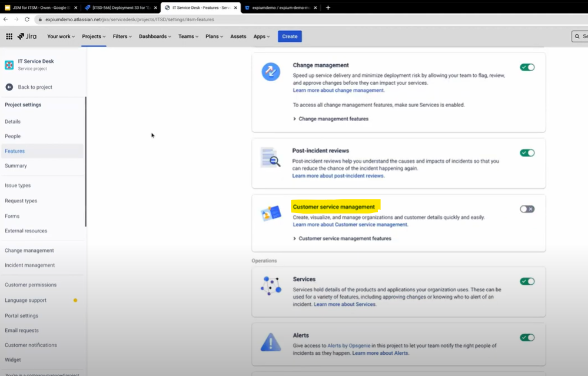Click the IT Service Desk project avatar
The height and width of the screenshot is (376, 588).
pos(9,65)
